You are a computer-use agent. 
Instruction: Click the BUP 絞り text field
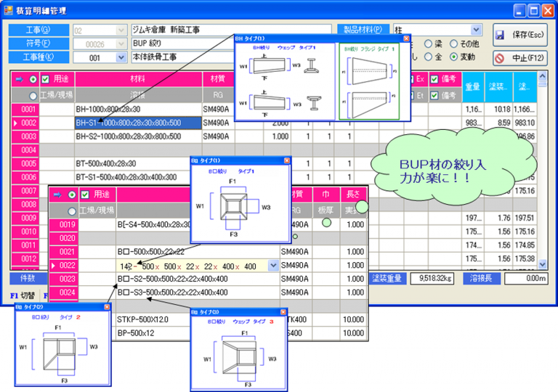183,44
